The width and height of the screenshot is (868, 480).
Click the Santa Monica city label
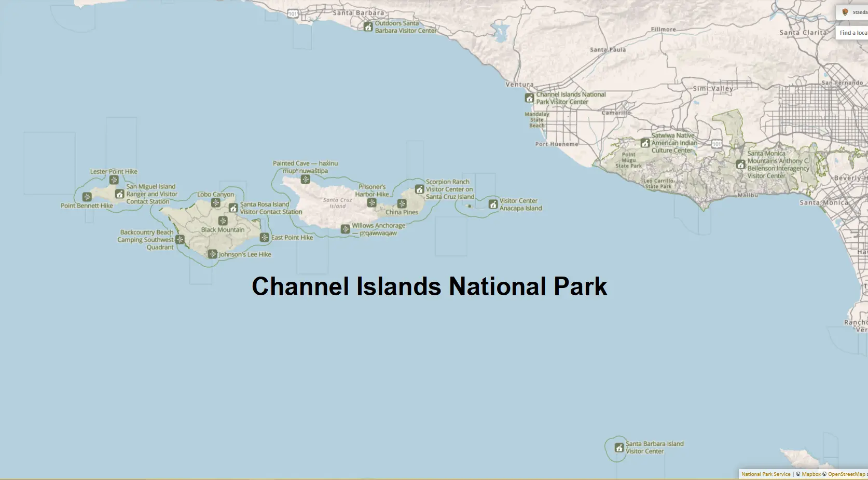824,203
